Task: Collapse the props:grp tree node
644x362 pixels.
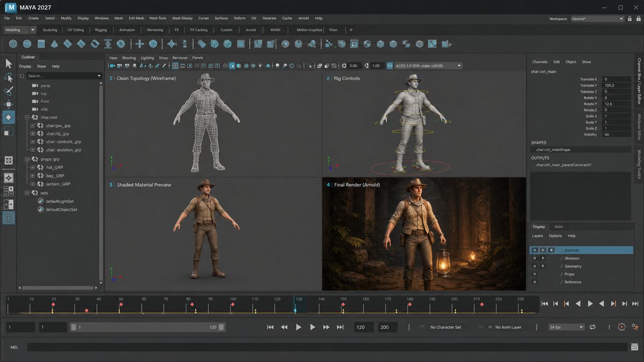Action: [27, 159]
